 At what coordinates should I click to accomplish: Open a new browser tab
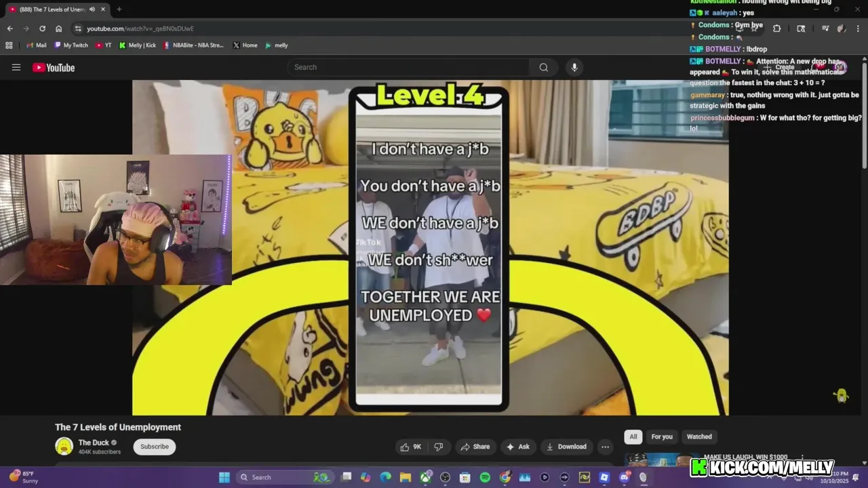click(119, 9)
